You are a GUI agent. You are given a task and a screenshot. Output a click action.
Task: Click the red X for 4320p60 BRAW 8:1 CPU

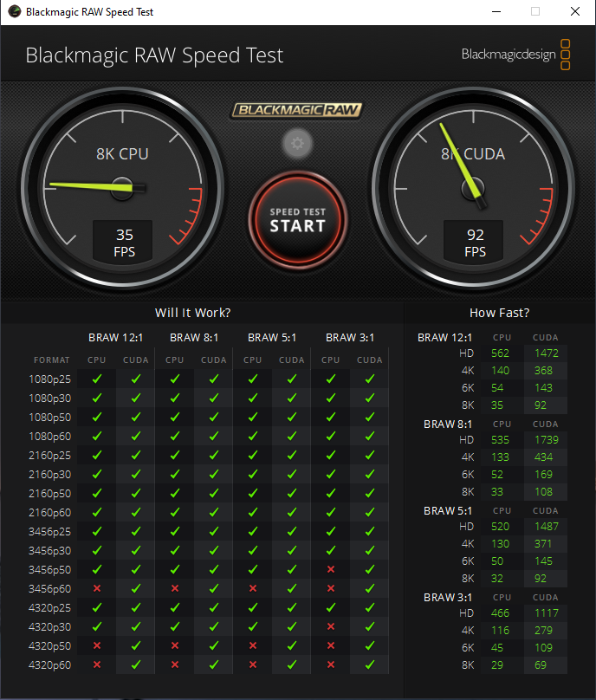pyautogui.click(x=175, y=664)
